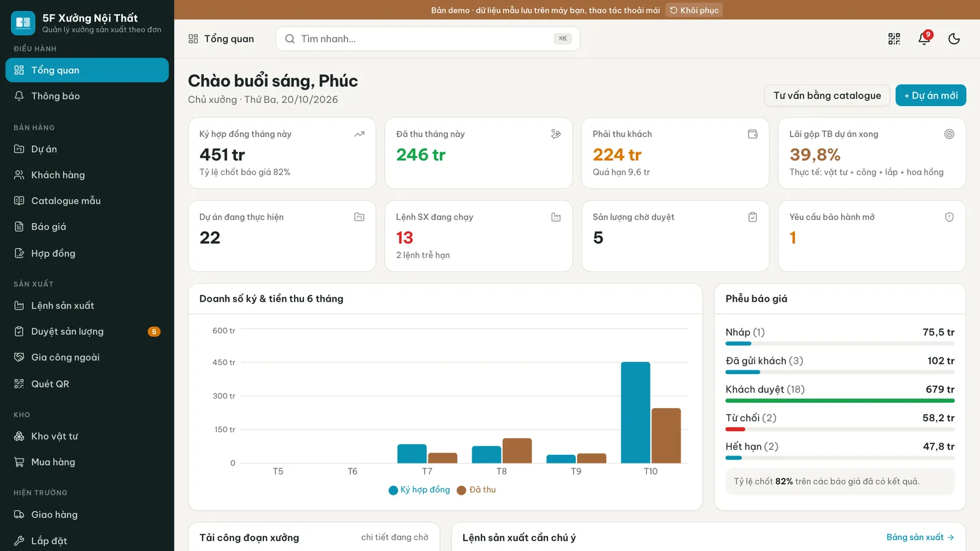This screenshot has width=980, height=551.
Task: Open Kho vật tư in sidebar
Action: click(87, 436)
